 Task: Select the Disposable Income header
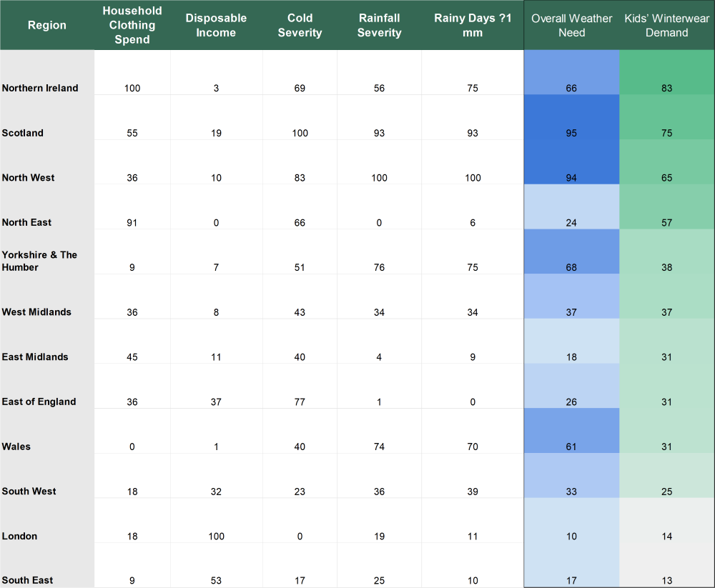216,25
